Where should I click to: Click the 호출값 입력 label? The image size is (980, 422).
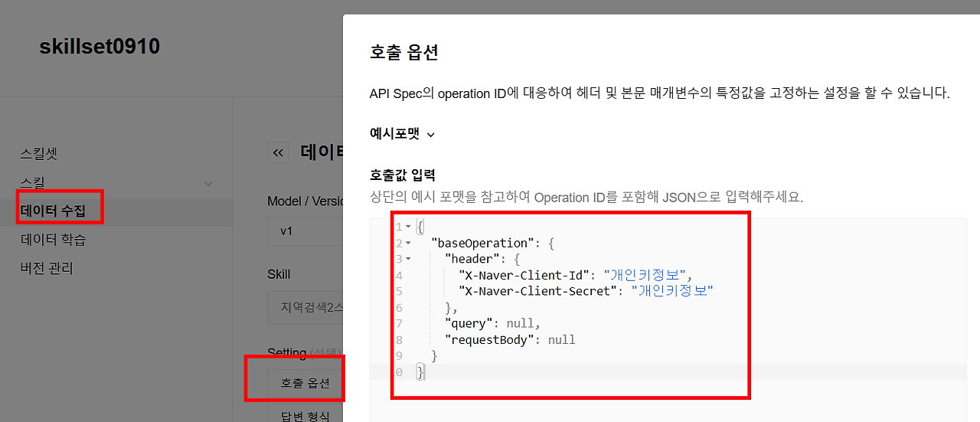coord(402,175)
